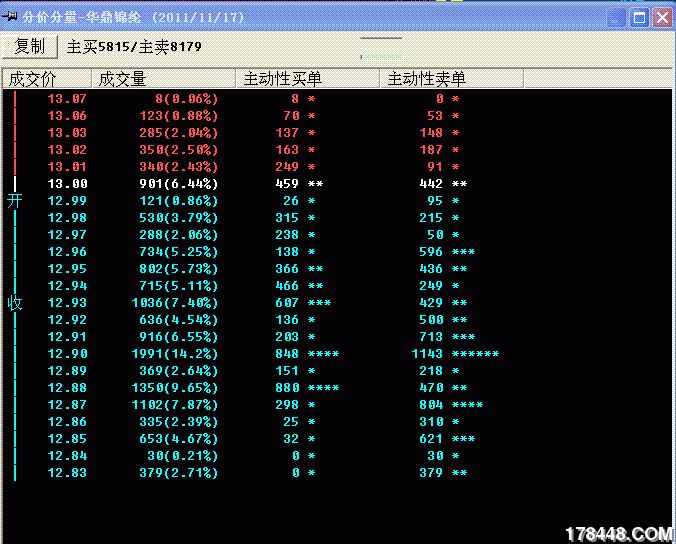Sort by 成交价 column header

coord(47,79)
